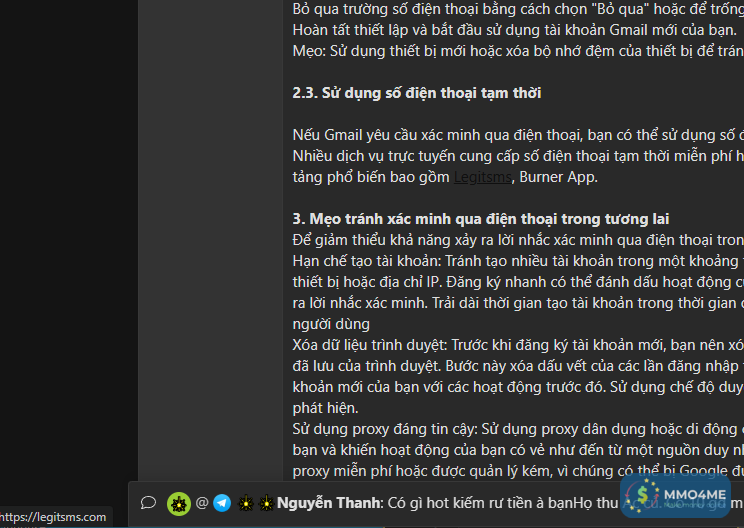Click the line starting 'Hạn chế tạo tài khoản'
744x528 pixels.
pyautogui.click(x=518, y=261)
